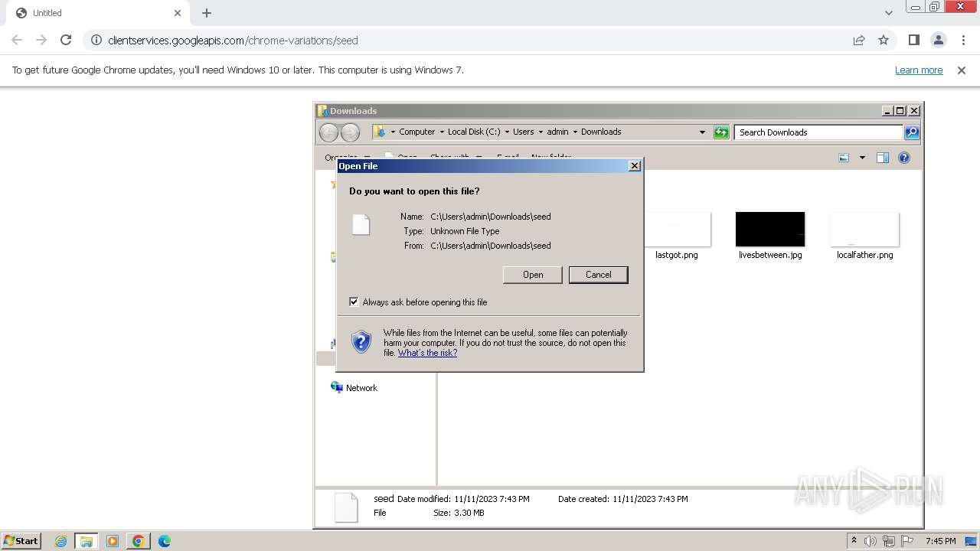Select Local Disk (C:) in breadcrumb
980x551 pixels.
pos(474,132)
